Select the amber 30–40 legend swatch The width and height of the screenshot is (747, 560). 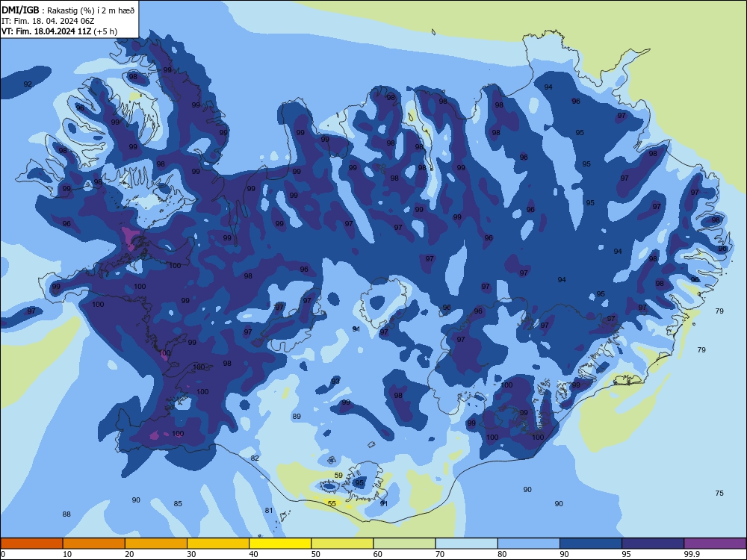pyautogui.click(x=218, y=544)
